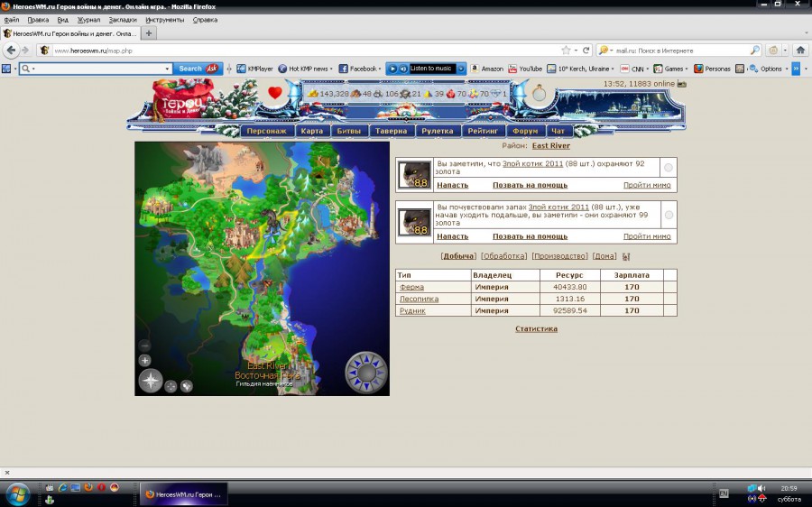This screenshot has width=812, height=507.
Task: Click the mail envelope icon near online counter
Action: coord(682,83)
